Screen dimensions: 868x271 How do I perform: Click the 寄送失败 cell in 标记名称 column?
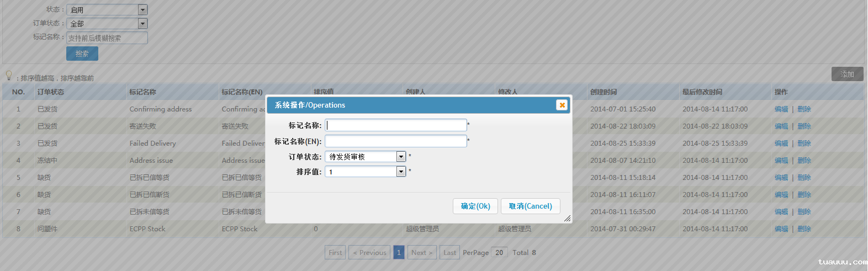click(143, 126)
